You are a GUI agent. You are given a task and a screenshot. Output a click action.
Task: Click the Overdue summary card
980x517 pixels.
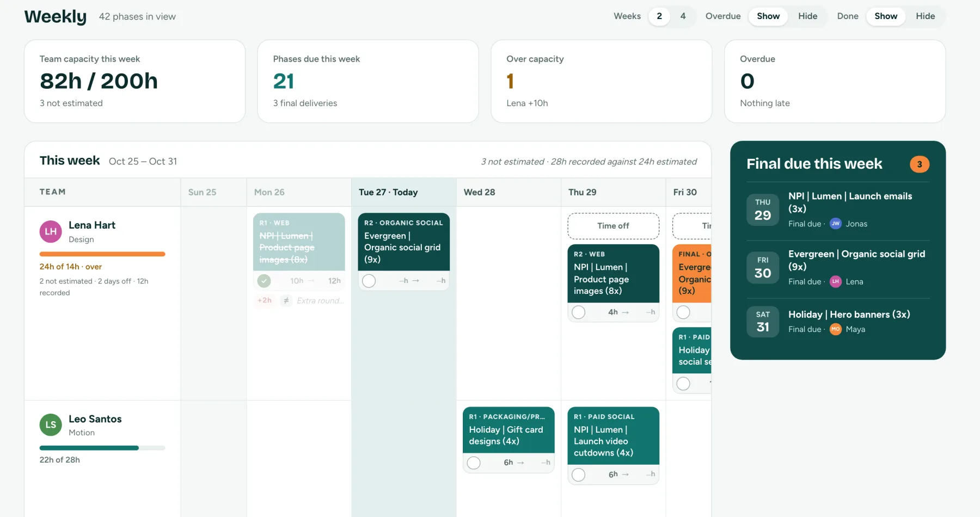835,81
